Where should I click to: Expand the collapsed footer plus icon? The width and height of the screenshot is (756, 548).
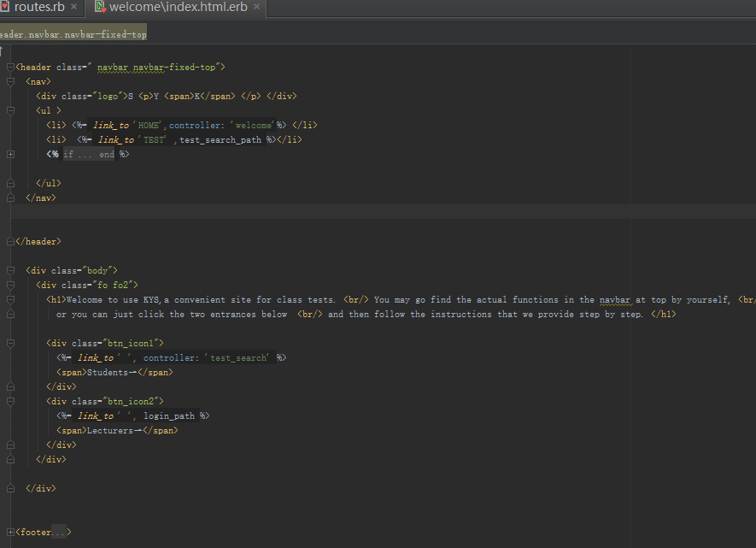tap(10, 533)
